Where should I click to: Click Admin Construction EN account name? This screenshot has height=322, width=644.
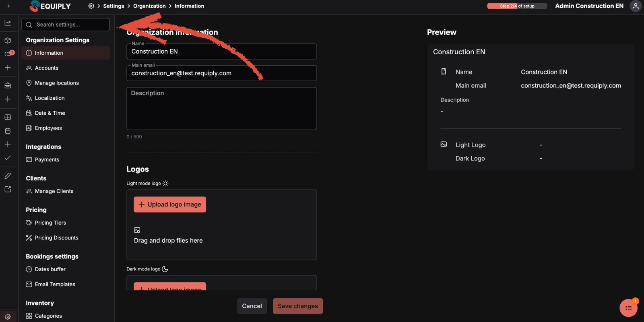pos(589,6)
